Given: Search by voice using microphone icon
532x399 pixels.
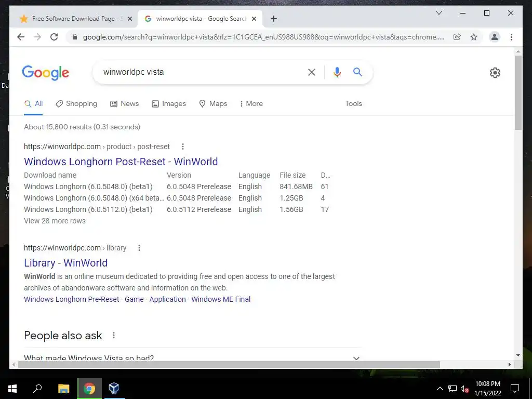Looking at the screenshot, I should pyautogui.click(x=337, y=72).
